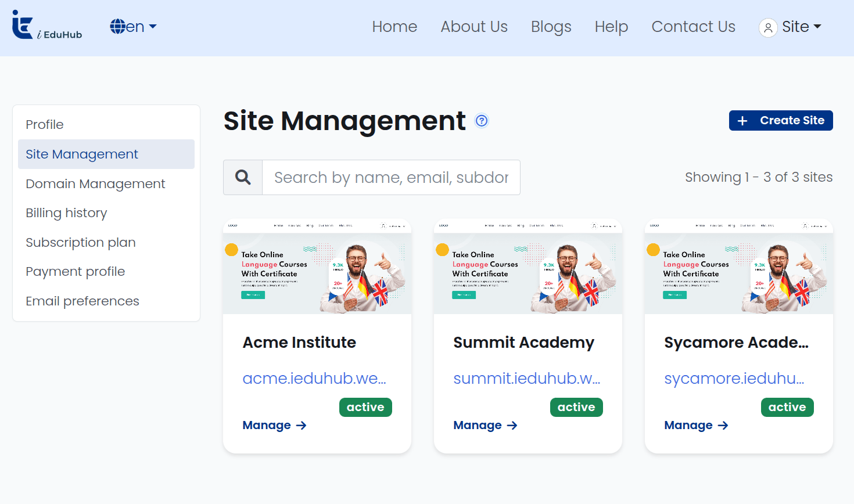Click the arrow icon next to Sycamore Manage
Image resolution: width=854 pixels, height=504 pixels.
tap(723, 426)
